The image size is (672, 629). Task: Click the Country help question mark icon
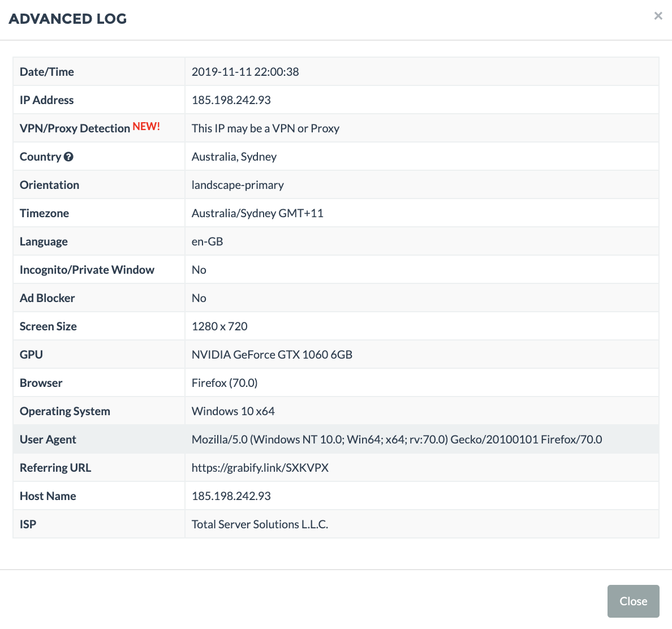click(x=68, y=157)
